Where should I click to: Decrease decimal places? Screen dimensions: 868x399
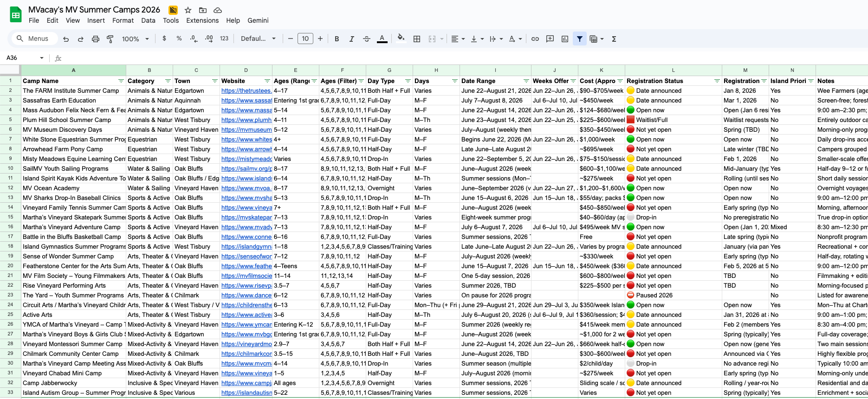click(194, 39)
